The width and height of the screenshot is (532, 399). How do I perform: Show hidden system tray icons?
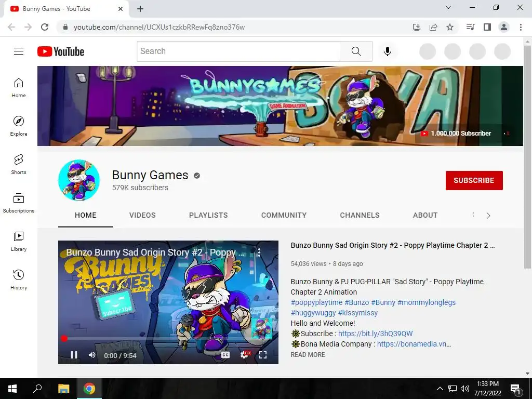440,389
